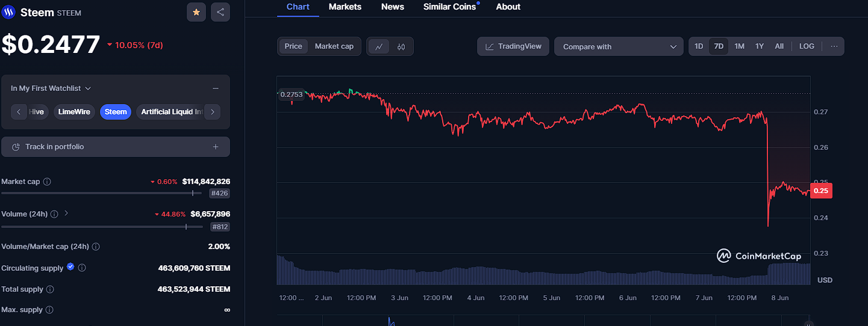Viewport: 868px width, 326px height.
Task: Click the star watchlist icon
Action: pos(196,12)
